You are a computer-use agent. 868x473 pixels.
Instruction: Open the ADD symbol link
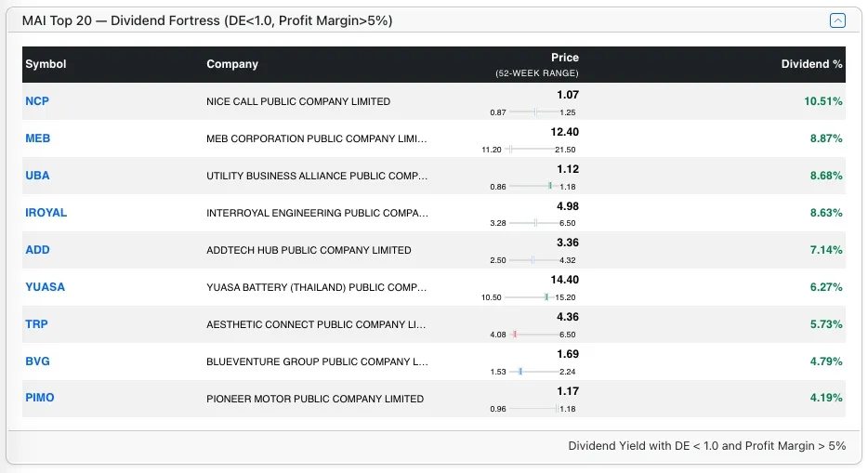pyautogui.click(x=37, y=249)
